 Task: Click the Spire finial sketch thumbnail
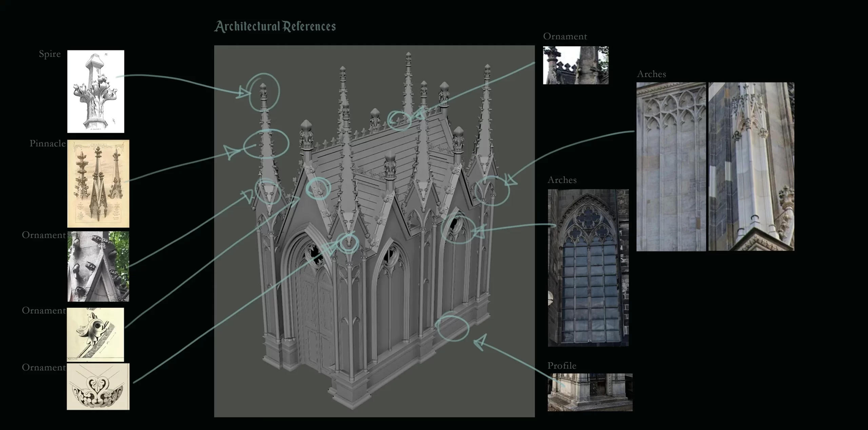96,91
